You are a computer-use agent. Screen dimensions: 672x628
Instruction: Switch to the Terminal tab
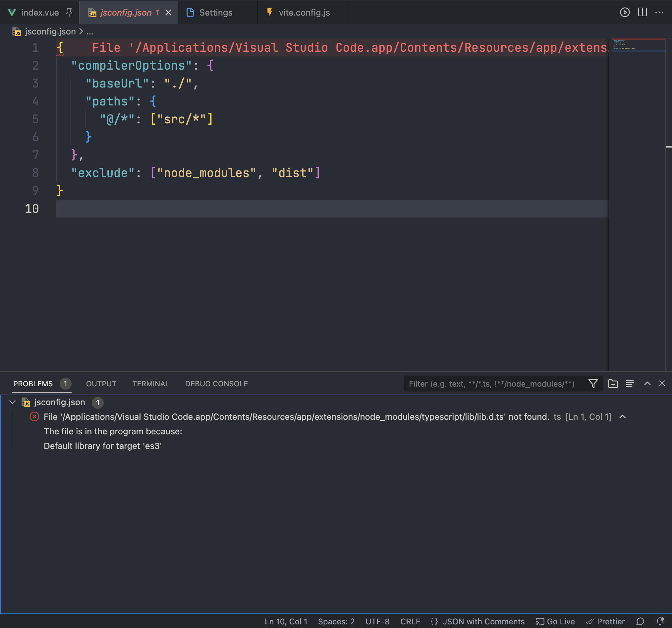coord(150,384)
